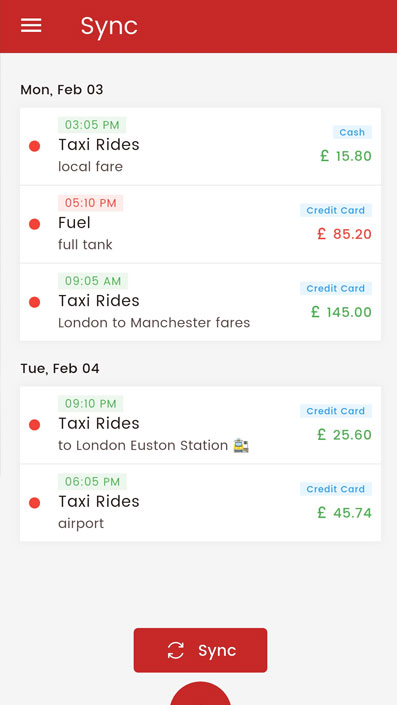Click the red dot beside airport ride
This screenshot has height=705, width=397.
[35, 503]
